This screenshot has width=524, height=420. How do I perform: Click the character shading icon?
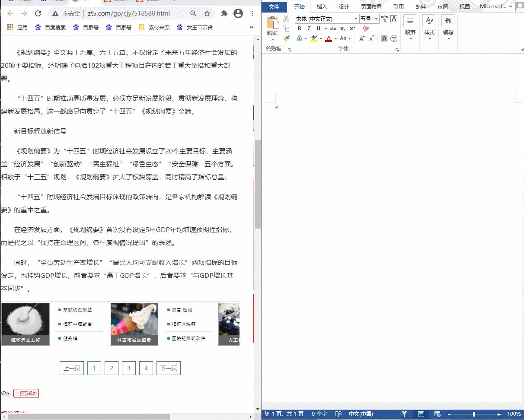pyautogui.click(x=384, y=38)
